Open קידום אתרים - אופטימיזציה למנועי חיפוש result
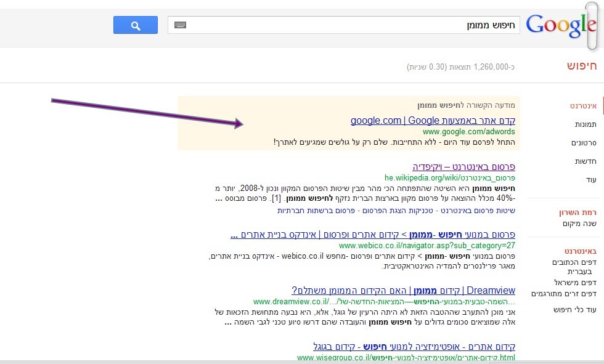604x364 pixels. (414, 347)
